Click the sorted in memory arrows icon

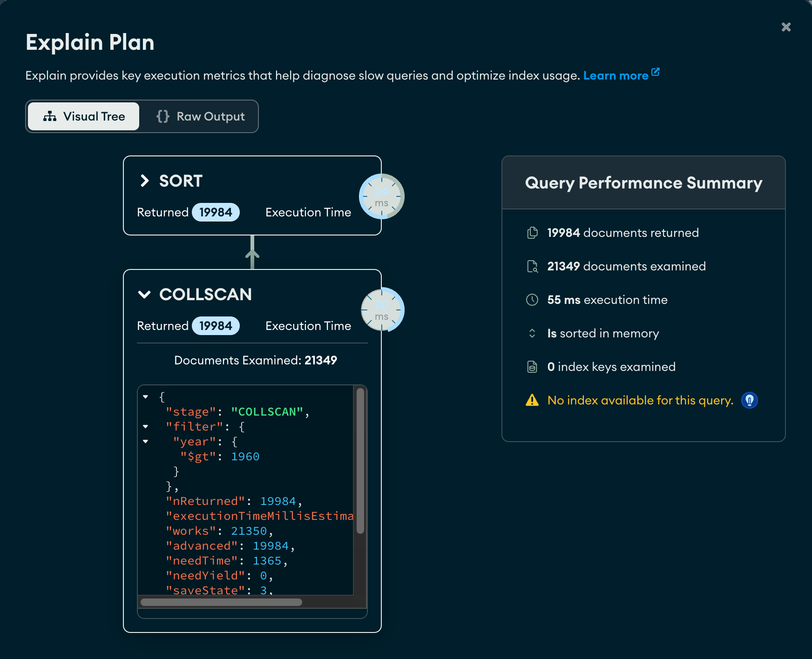[532, 333]
